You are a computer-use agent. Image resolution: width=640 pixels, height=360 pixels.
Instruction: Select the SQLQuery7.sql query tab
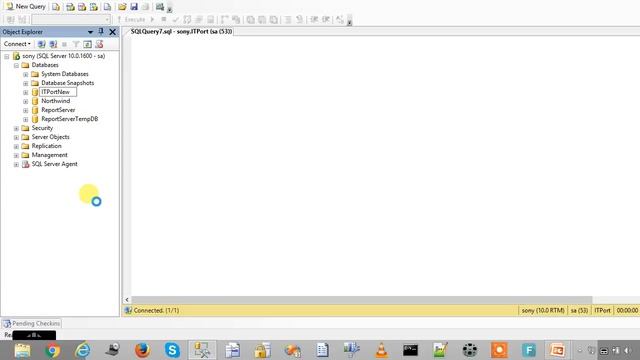tap(181, 31)
